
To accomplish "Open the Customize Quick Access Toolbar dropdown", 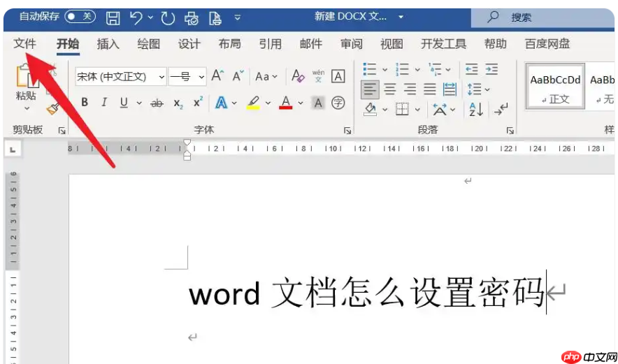I will (237, 17).
